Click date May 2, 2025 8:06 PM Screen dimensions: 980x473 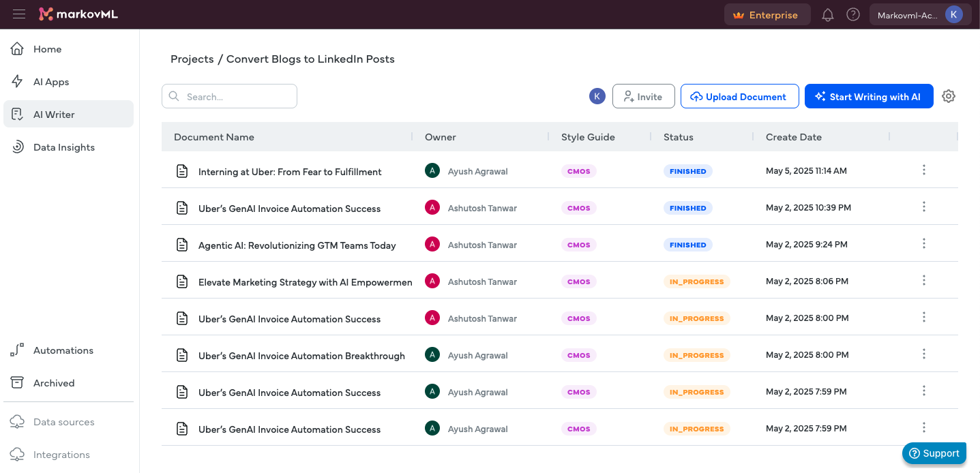point(807,281)
